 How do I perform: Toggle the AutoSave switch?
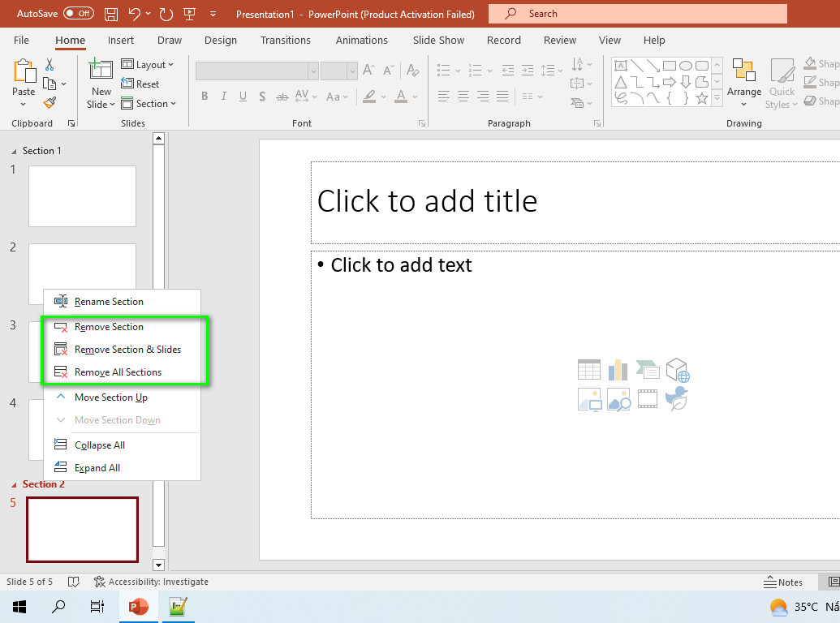coord(79,13)
